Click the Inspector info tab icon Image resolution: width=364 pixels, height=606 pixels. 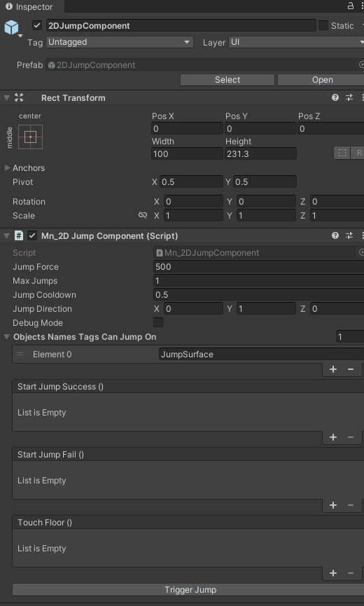9,6
